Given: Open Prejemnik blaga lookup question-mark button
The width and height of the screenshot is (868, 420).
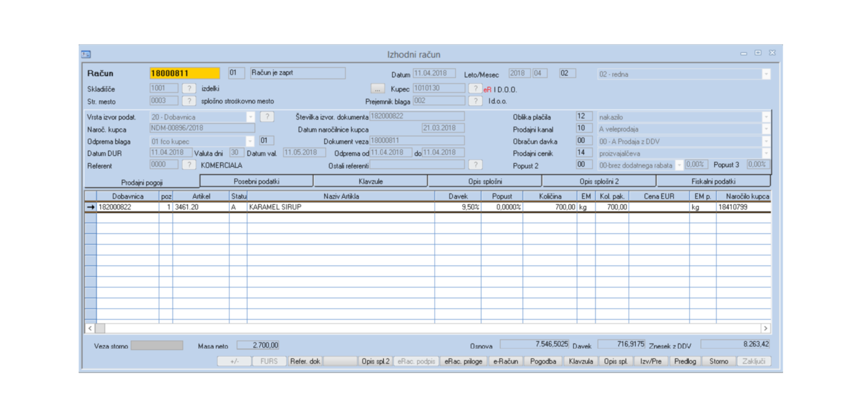Looking at the screenshot, I should coord(475,101).
